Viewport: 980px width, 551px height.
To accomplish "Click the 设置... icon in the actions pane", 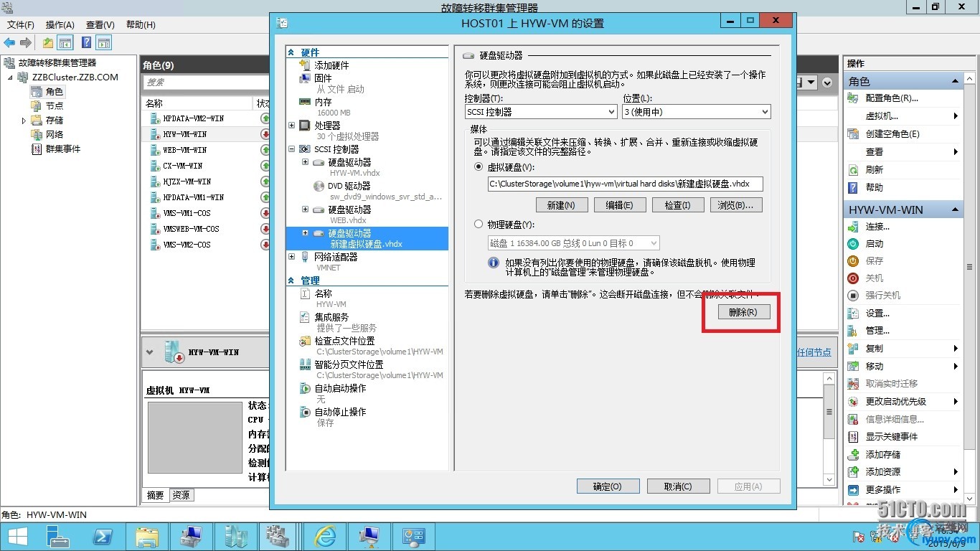I will (x=853, y=314).
